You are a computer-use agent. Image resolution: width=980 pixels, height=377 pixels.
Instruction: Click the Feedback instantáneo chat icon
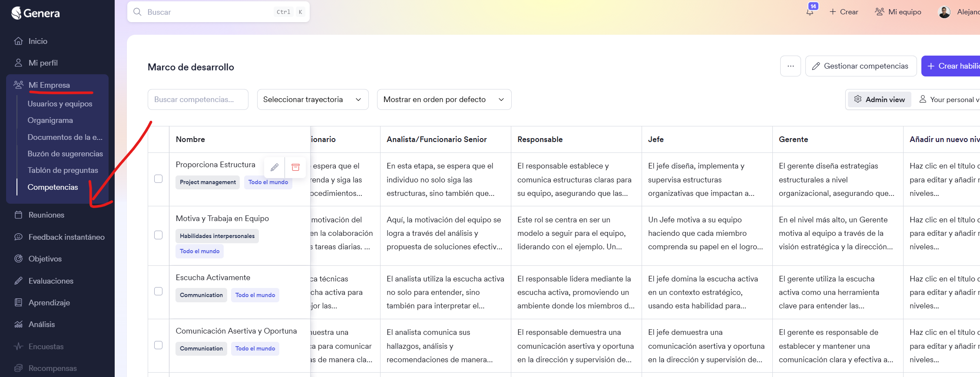(18, 237)
